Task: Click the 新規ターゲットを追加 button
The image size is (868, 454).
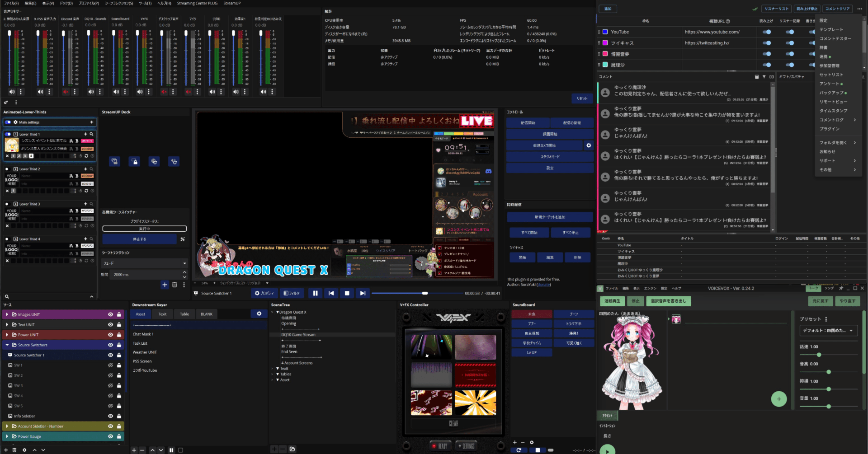Action: coord(550,217)
